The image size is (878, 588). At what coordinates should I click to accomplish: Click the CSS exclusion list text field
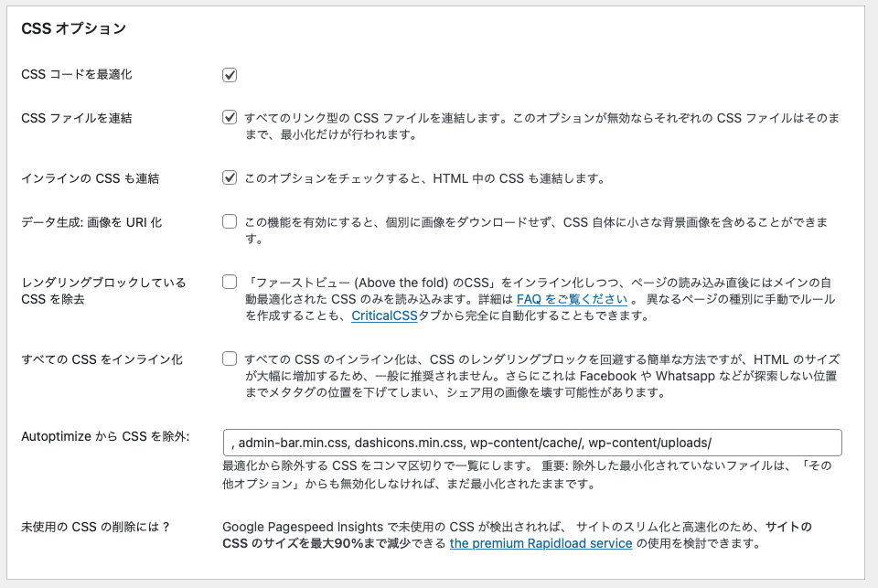[531, 443]
